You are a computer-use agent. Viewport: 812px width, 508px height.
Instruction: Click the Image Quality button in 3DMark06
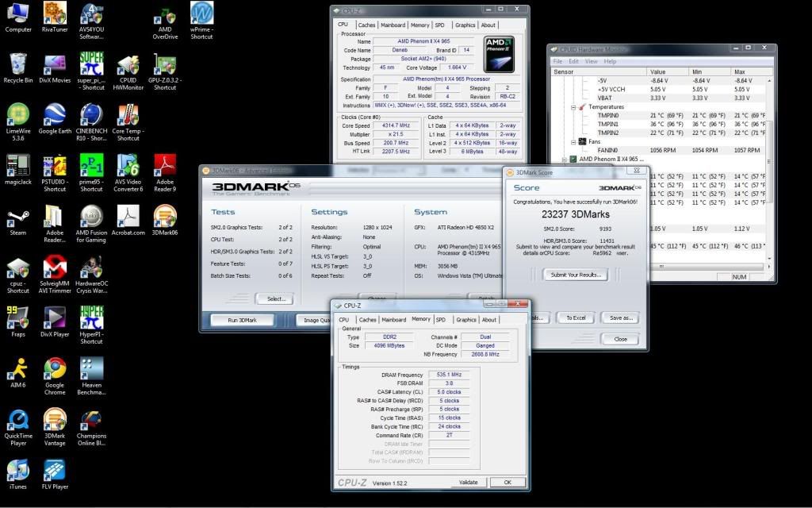click(314, 320)
